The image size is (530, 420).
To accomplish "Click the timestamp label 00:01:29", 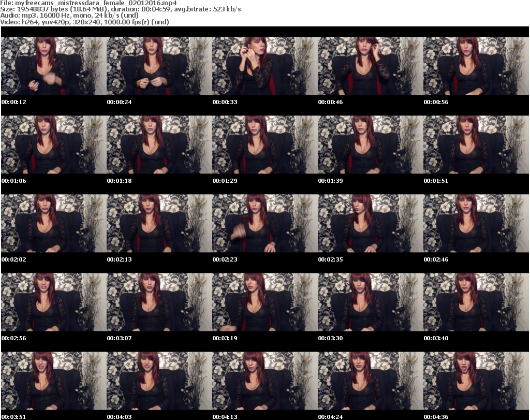I will tap(225, 181).
